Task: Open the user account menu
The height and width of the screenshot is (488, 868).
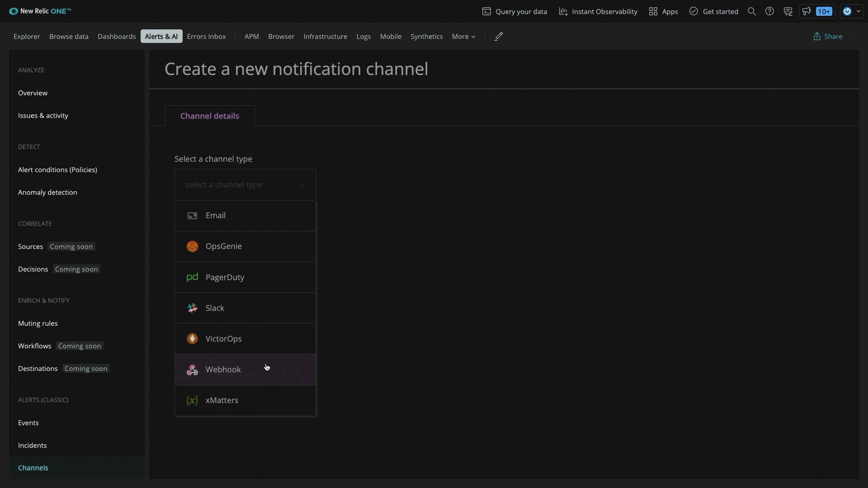Action: [x=852, y=11]
